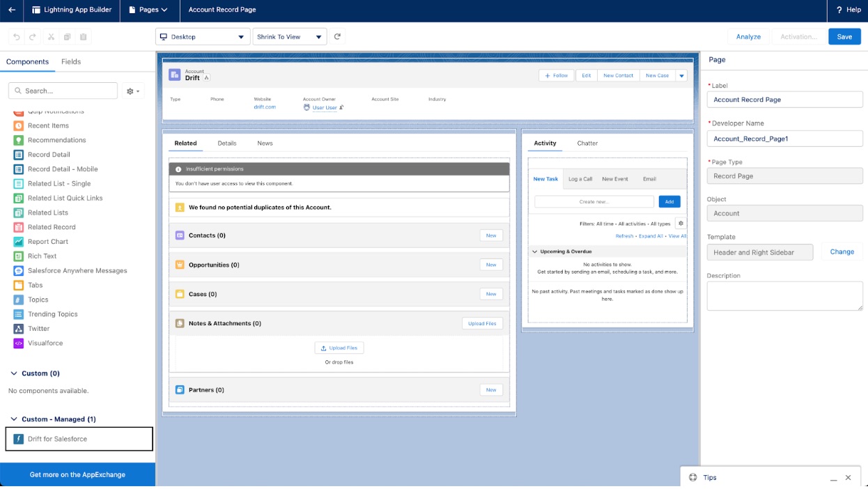868x489 pixels.
Task: Change the page template
Action: [x=842, y=252]
